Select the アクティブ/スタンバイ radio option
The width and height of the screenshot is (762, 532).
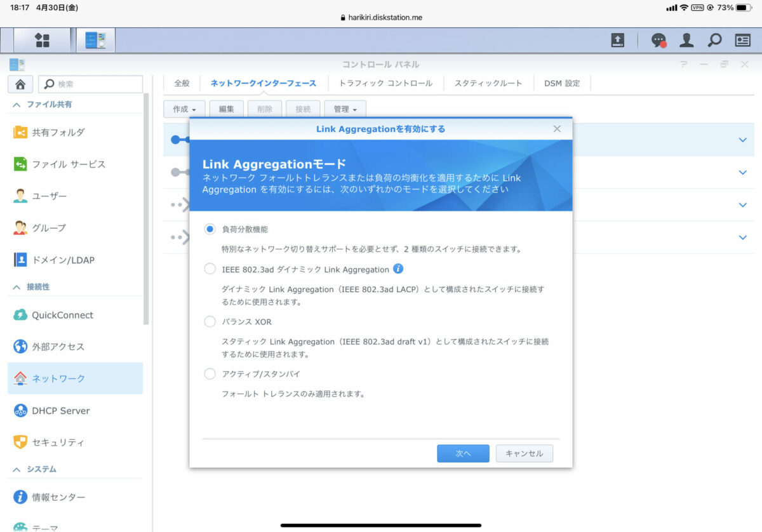[x=210, y=374]
